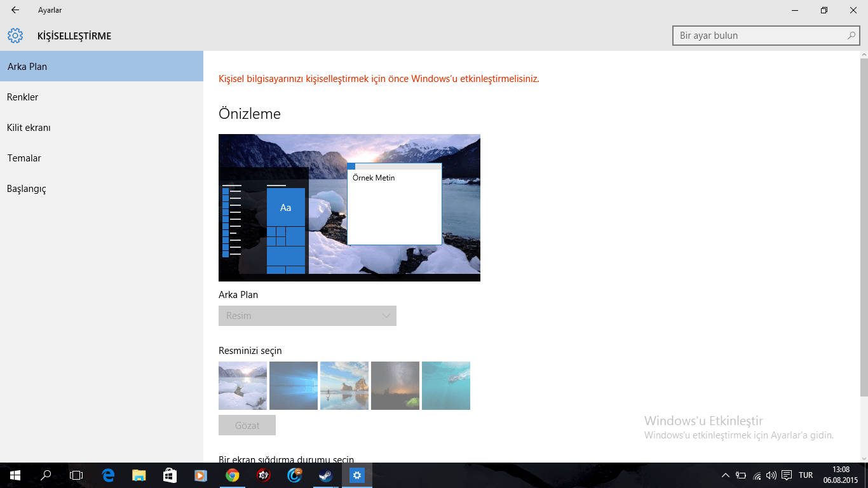The width and height of the screenshot is (868, 488).
Task: Open Steam from the taskbar
Action: 326,475
